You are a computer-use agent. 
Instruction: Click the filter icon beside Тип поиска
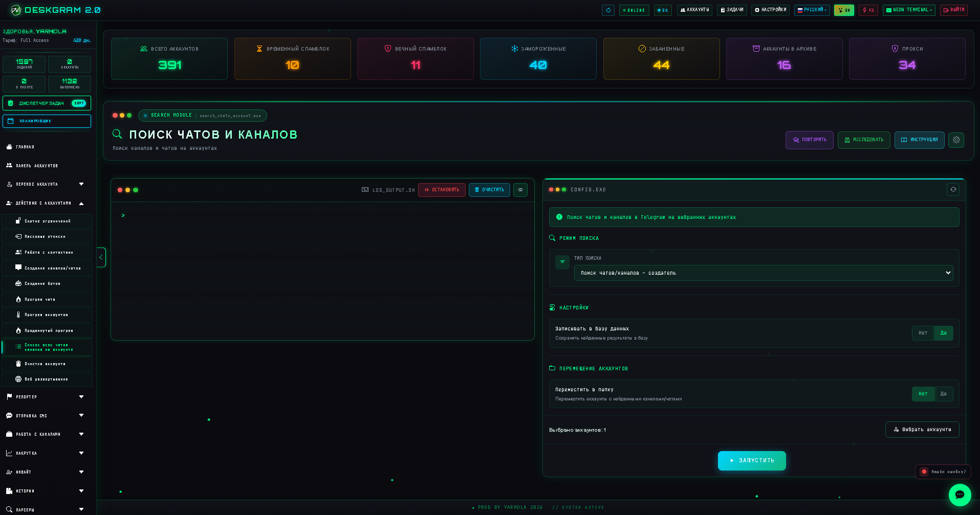click(x=562, y=262)
